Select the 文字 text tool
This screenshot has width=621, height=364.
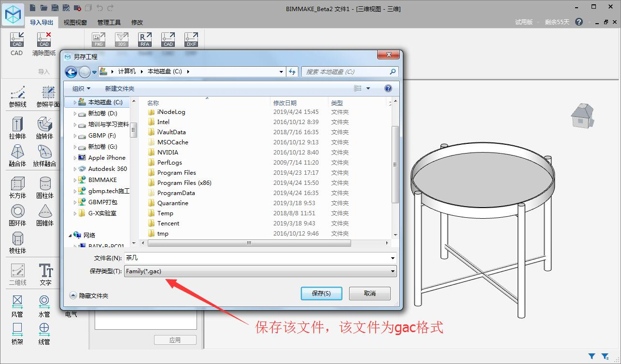(45, 274)
